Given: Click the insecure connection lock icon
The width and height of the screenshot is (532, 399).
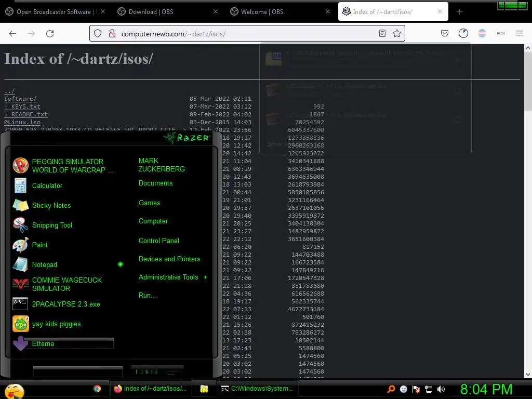Looking at the screenshot, I should 112,34.
